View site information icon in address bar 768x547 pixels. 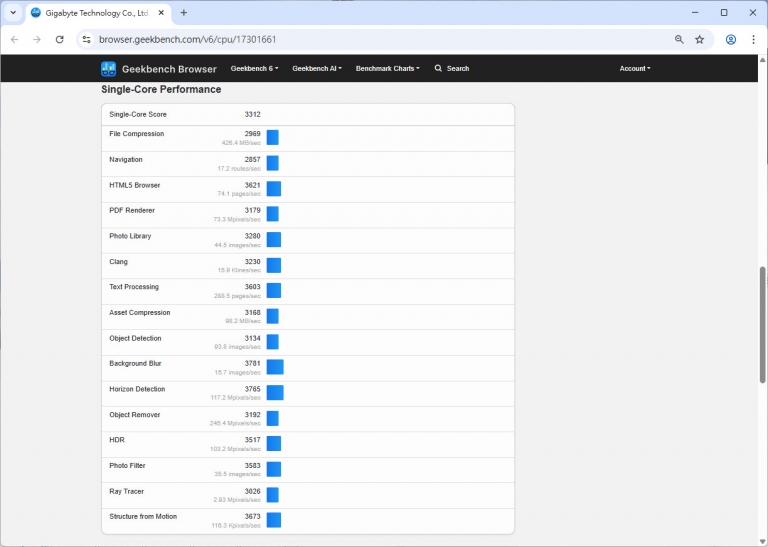[x=86, y=39]
